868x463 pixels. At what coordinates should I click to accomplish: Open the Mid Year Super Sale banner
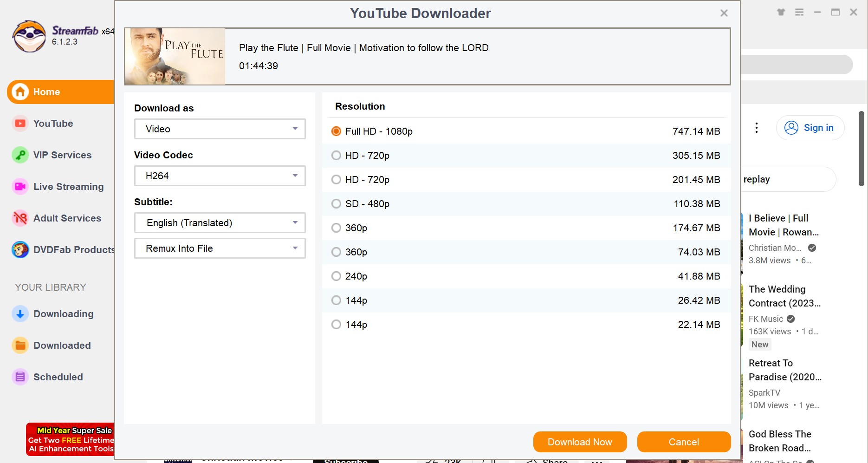(70, 439)
